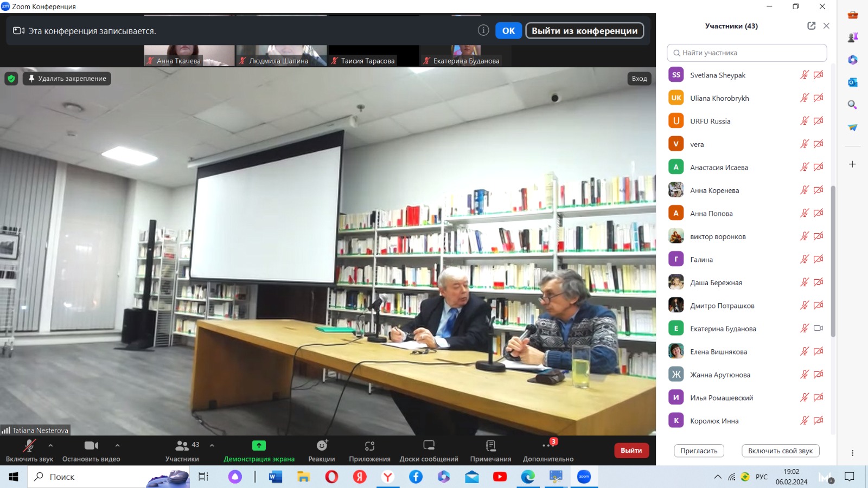Image resolution: width=868 pixels, height=488 pixels.
Task: Select participant Дмитро Потрашков
Action: point(746,305)
